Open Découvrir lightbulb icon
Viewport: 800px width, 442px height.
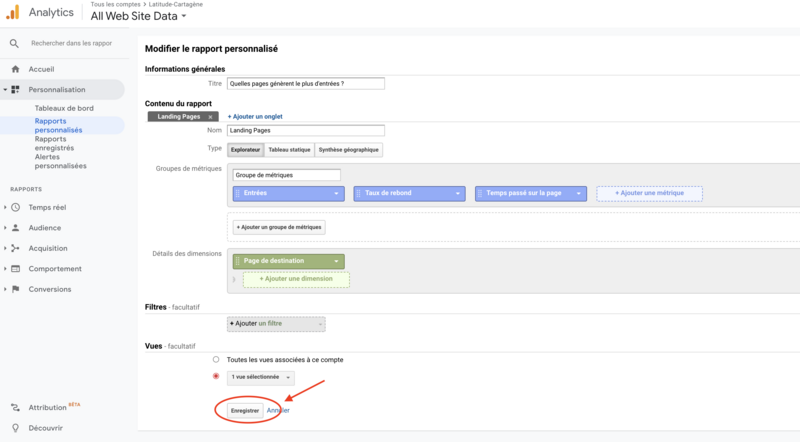[16, 428]
